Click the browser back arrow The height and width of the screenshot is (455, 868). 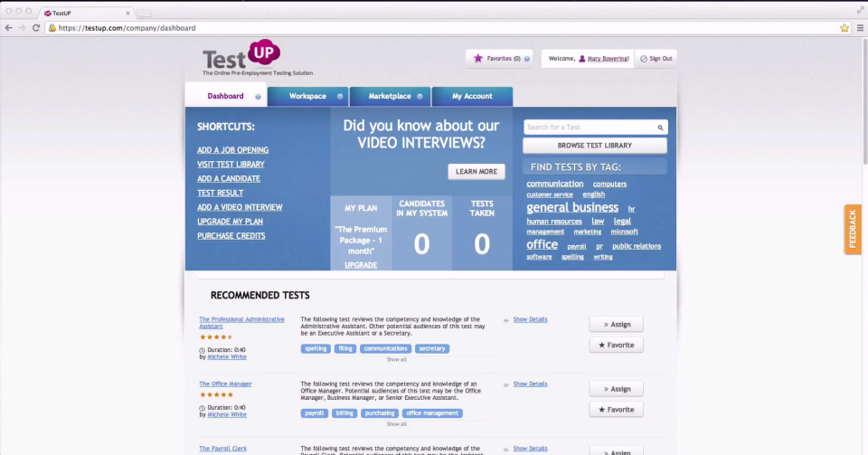[8, 28]
